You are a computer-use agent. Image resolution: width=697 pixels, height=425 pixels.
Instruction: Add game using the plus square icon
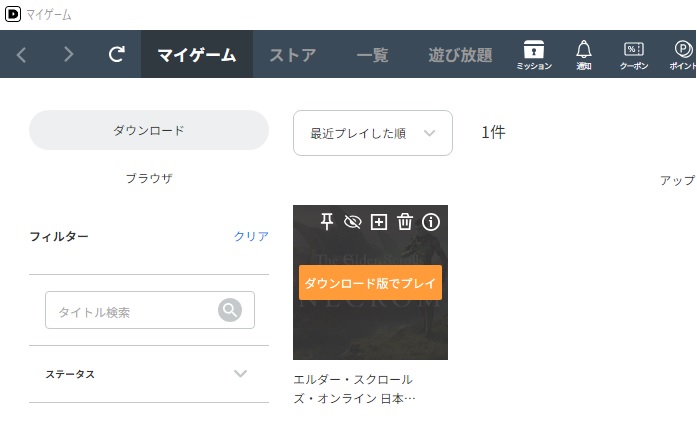click(379, 221)
